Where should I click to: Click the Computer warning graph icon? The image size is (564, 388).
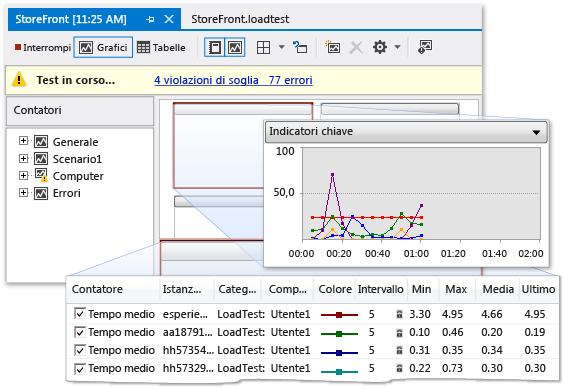click(41, 175)
